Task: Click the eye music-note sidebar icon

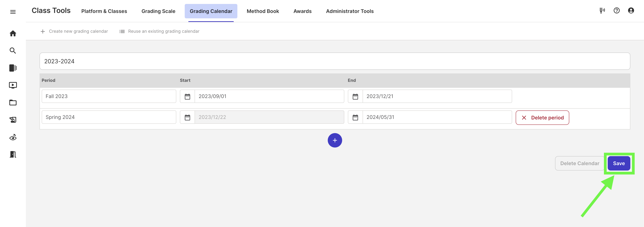Action: coord(13,137)
